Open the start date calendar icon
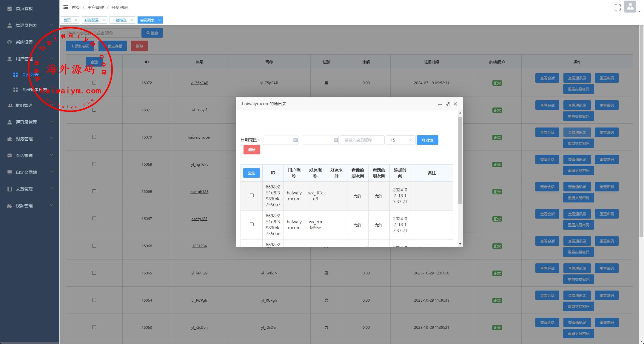Viewport: 644px width, 344px height. pos(295,140)
